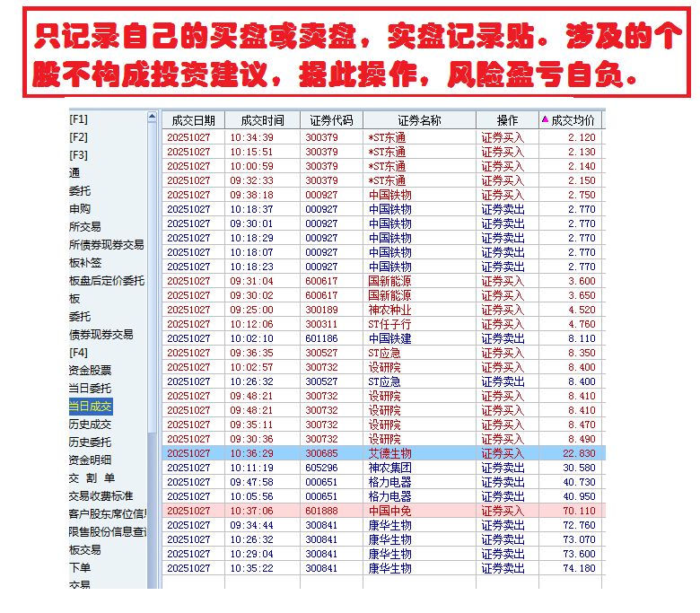700x613 pixels.
Task: Open 客户股东席位信息 in the sidebar
Action: pyautogui.click(x=108, y=514)
